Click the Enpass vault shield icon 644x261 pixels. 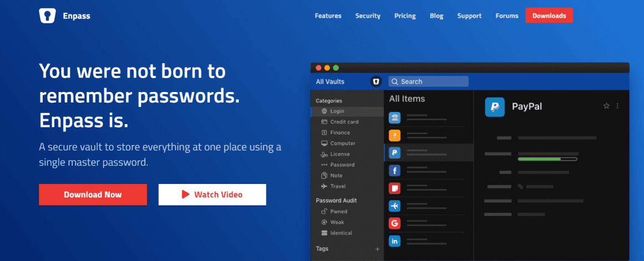point(376,82)
